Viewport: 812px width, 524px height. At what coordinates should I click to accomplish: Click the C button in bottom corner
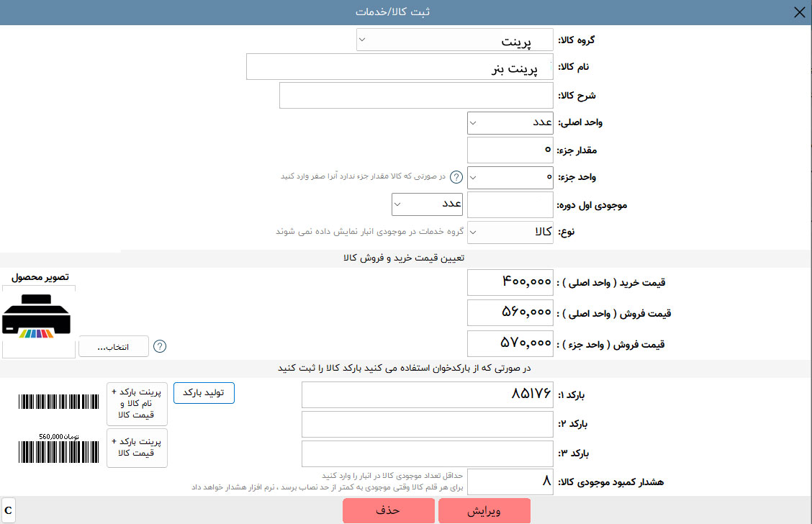pyautogui.click(x=9, y=510)
